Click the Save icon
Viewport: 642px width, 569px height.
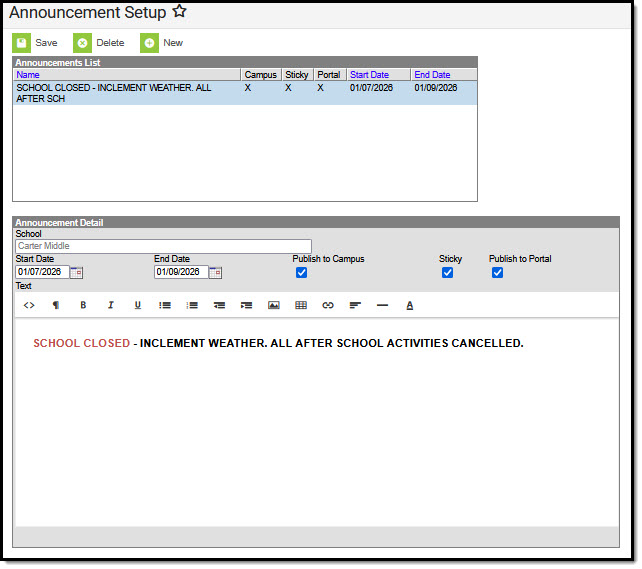(21, 43)
